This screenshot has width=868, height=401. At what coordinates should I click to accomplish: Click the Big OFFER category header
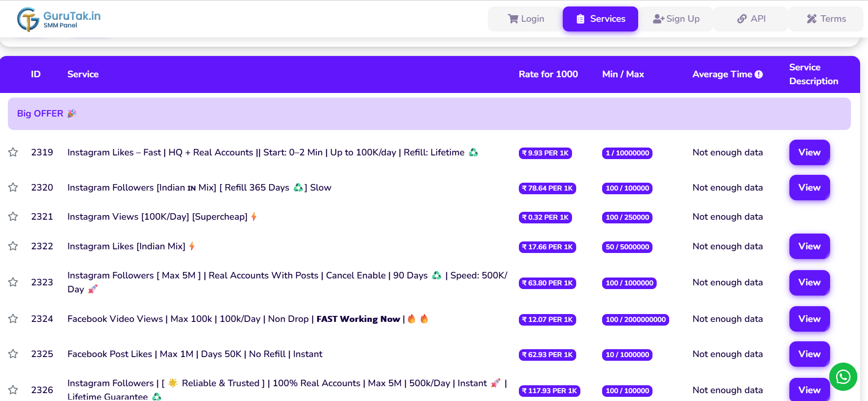(429, 114)
